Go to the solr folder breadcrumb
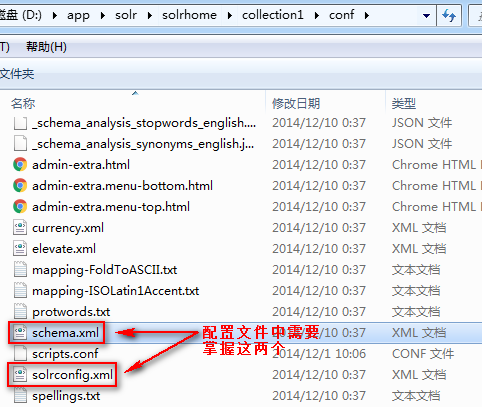Image resolution: width=482 pixels, height=407 pixels. pos(126,15)
